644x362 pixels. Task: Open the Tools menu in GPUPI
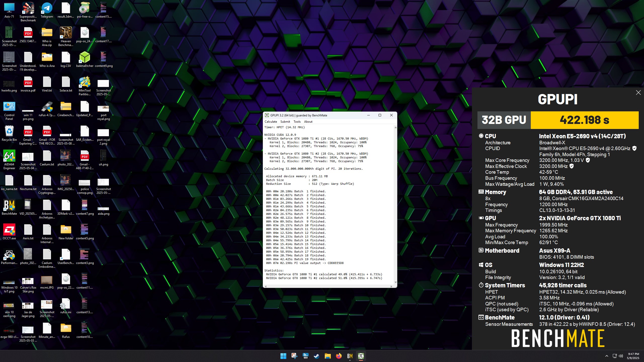click(x=297, y=122)
